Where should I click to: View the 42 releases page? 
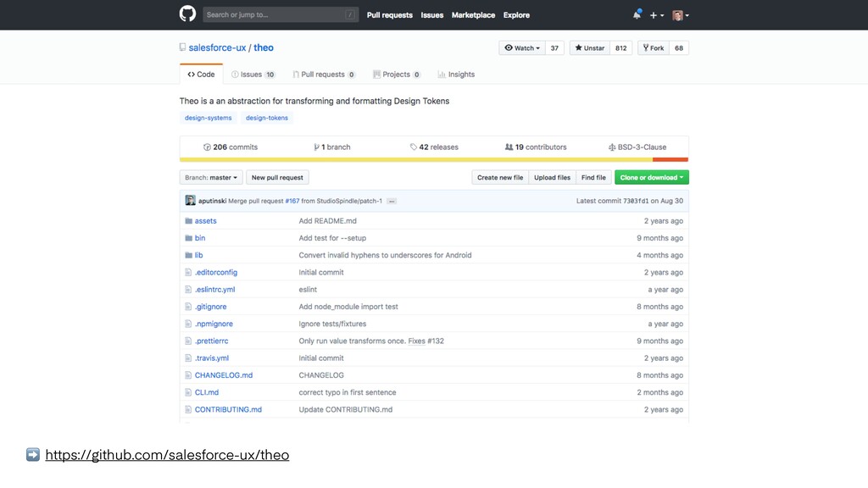(434, 147)
